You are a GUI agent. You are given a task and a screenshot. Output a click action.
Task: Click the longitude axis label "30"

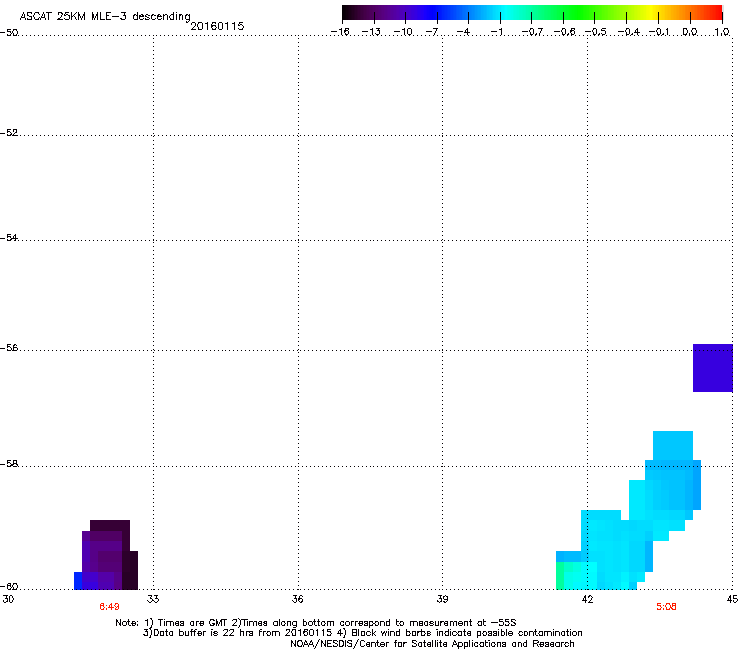click(x=8, y=599)
